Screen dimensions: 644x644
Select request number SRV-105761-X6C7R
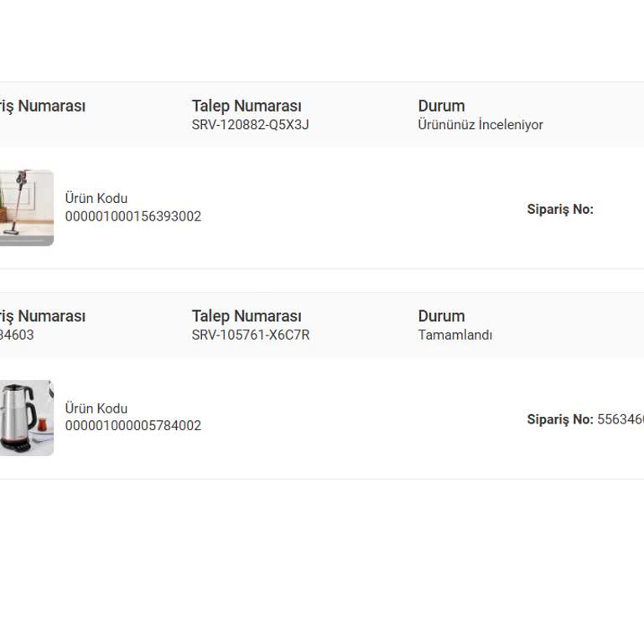[x=250, y=335]
